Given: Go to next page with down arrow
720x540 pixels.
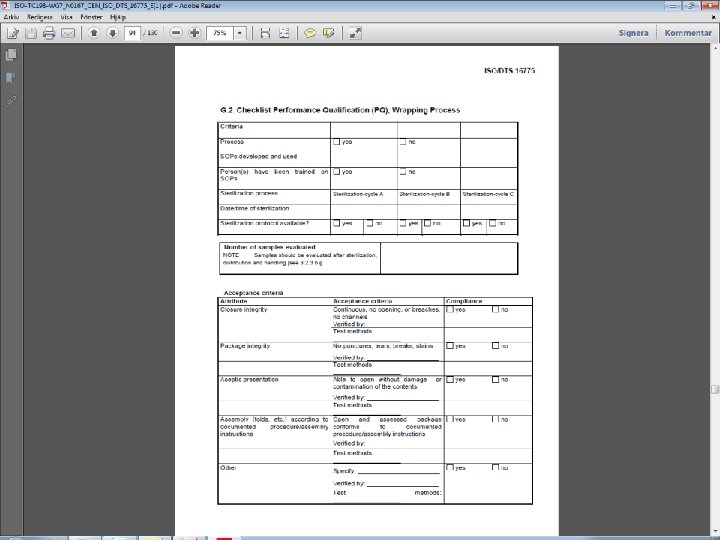Looking at the screenshot, I should point(112,33).
